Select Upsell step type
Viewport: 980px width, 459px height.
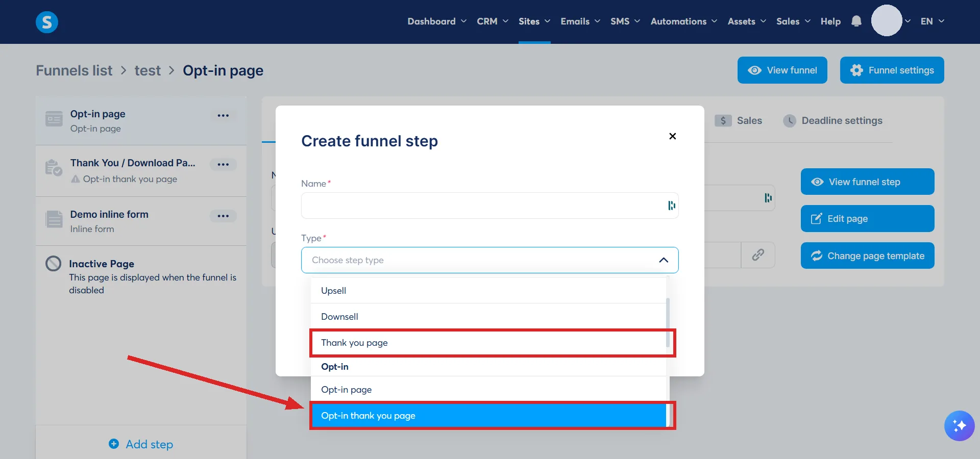488,291
